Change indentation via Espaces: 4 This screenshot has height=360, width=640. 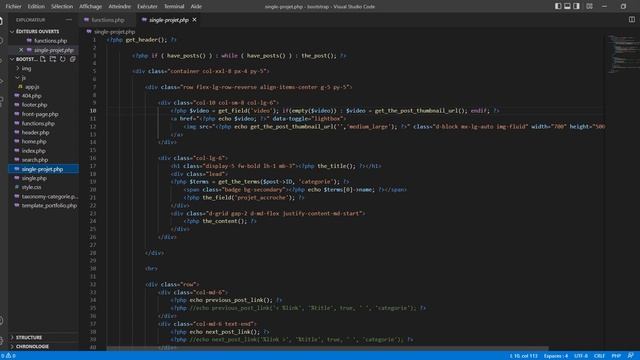point(556,356)
